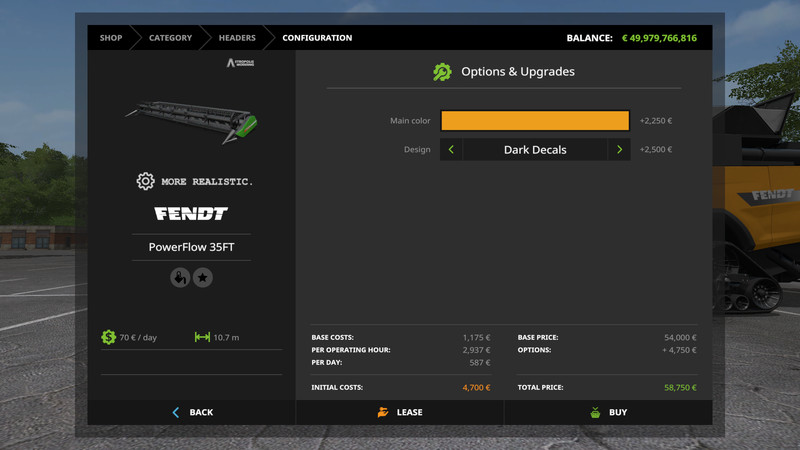Image resolution: width=800 pixels, height=450 pixels.
Task: Click the working width arrows icon
Action: click(202, 337)
